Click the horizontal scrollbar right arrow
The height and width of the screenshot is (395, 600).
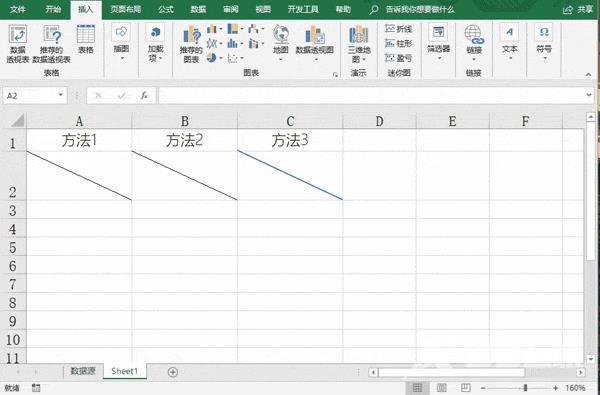[581, 372]
